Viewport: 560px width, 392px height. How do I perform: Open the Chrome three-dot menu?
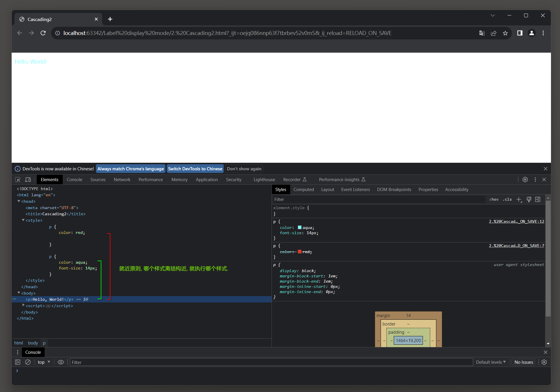click(543, 33)
